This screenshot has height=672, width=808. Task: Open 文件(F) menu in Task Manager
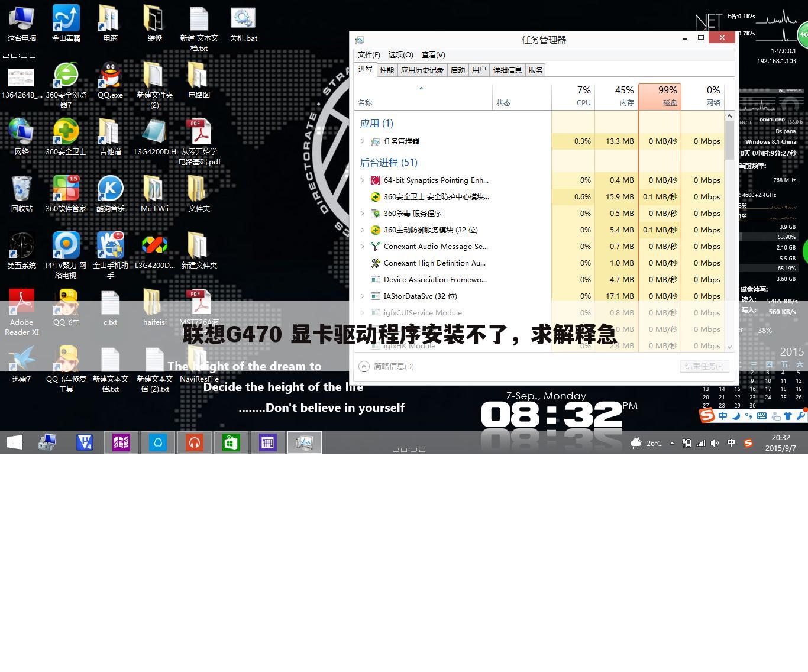point(369,54)
